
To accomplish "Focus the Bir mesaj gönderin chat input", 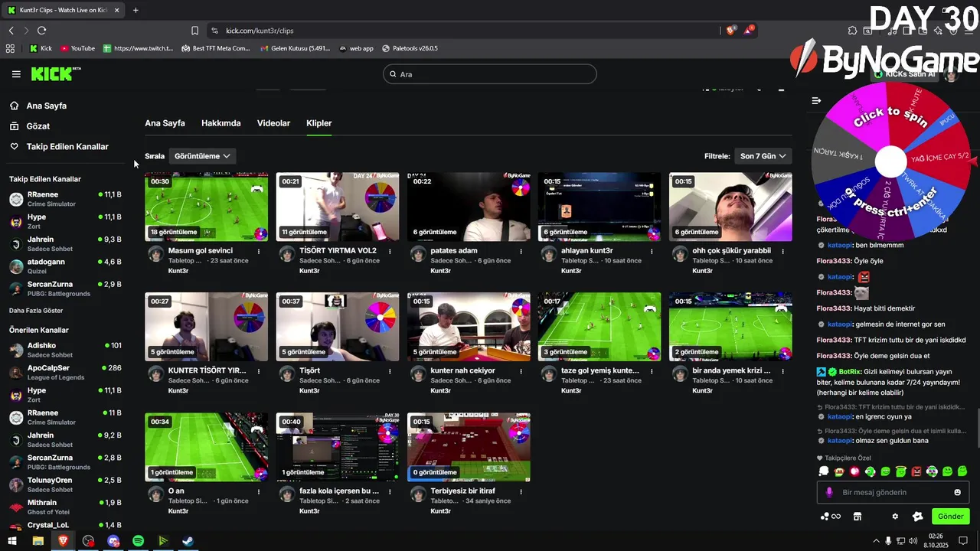I will point(893,492).
